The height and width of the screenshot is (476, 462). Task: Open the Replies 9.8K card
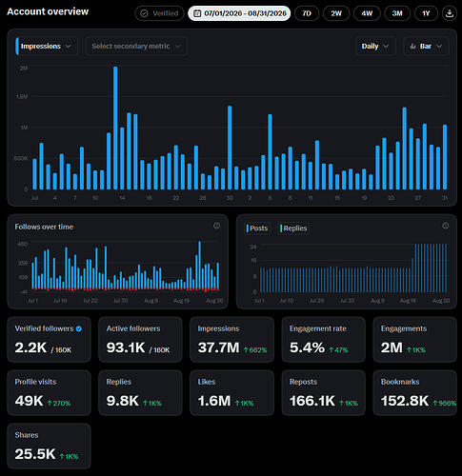140,393
